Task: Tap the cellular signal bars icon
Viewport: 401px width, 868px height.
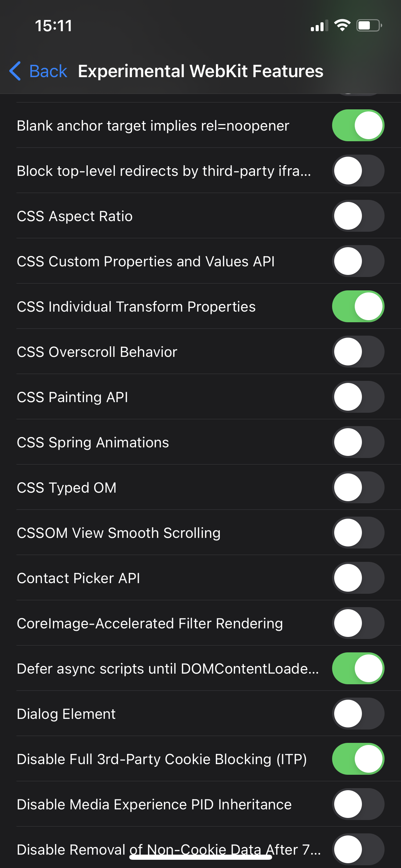Action: [x=319, y=26]
